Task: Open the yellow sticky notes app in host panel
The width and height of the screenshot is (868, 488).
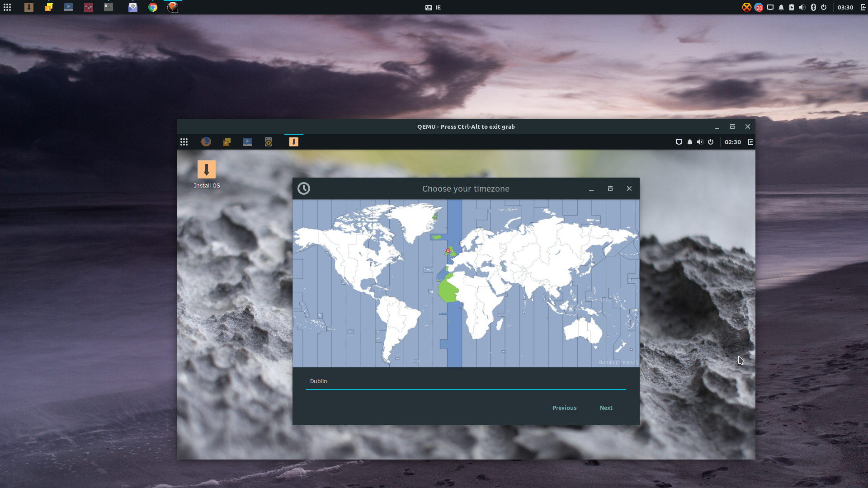Action: click(x=49, y=7)
